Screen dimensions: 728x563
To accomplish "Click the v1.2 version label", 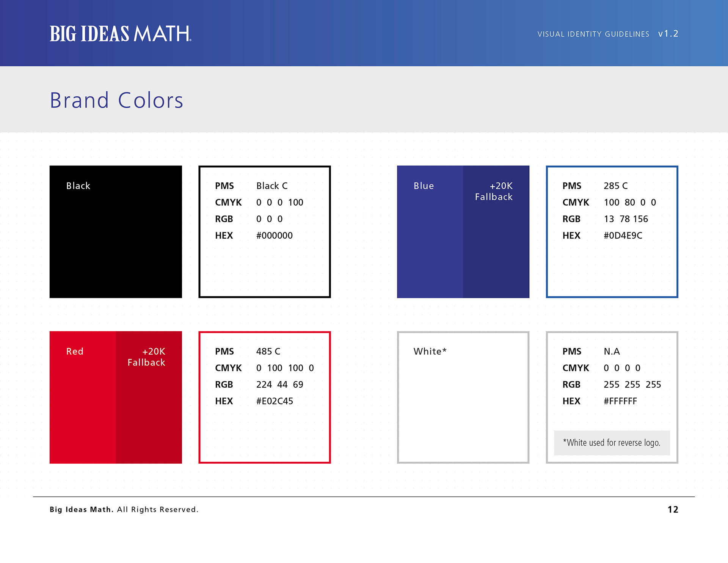I will pyautogui.click(x=668, y=34).
